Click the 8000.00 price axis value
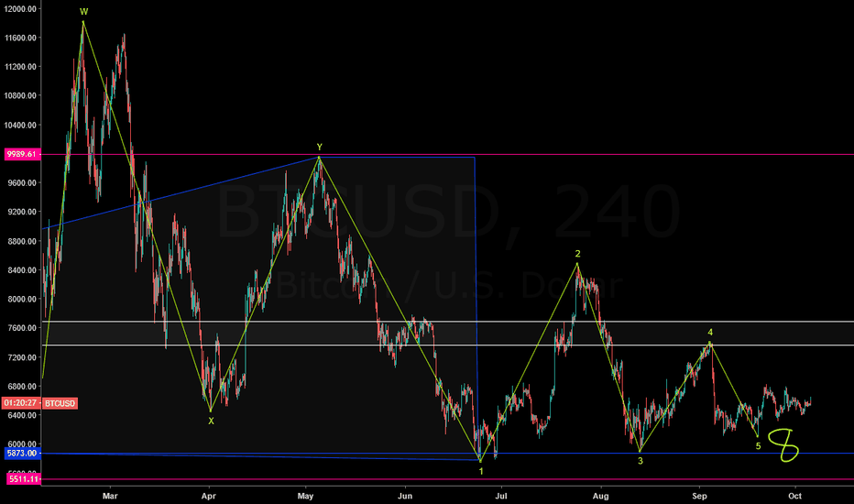854x504 pixels. tap(22, 299)
